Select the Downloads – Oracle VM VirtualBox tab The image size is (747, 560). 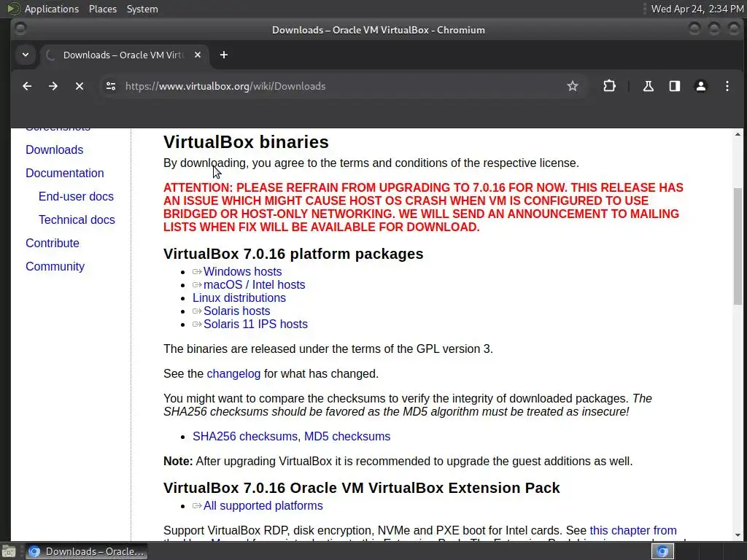click(124, 55)
